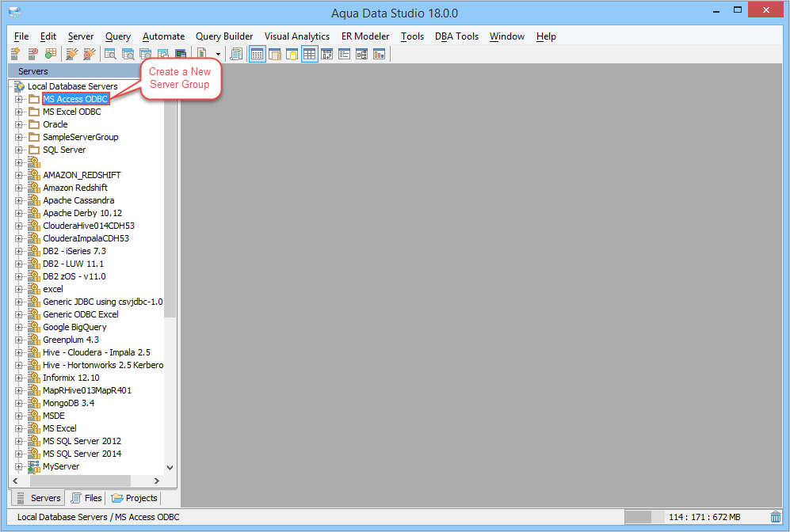Screen dimensions: 790x532
Task: Open the DBA Tools menu
Action: 456,36
